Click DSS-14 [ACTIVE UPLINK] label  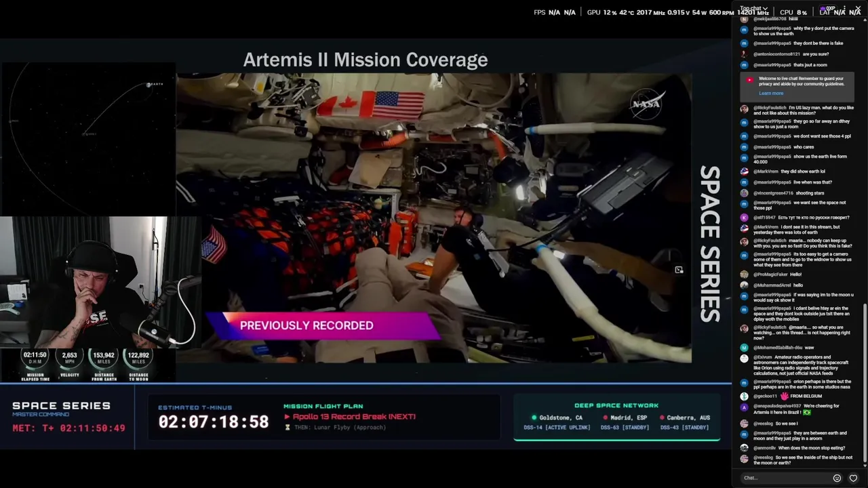coord(557,428)
